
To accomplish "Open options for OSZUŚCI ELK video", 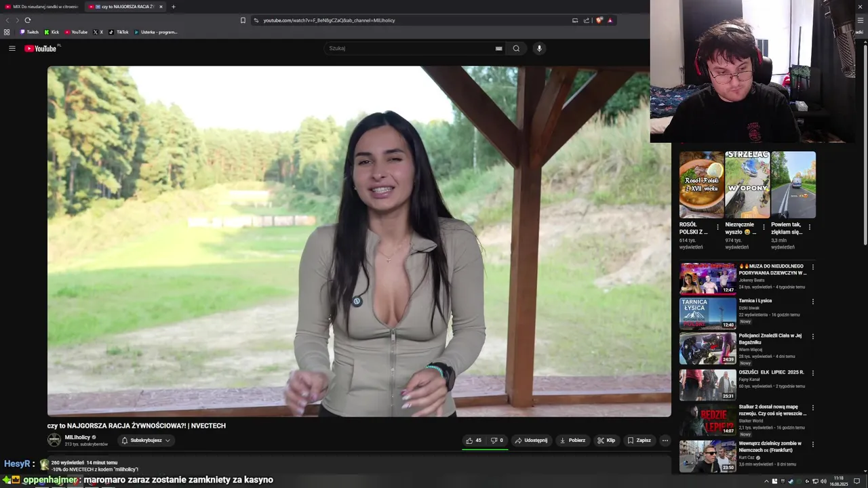I will pyautogui.click(x=812, y=373).
